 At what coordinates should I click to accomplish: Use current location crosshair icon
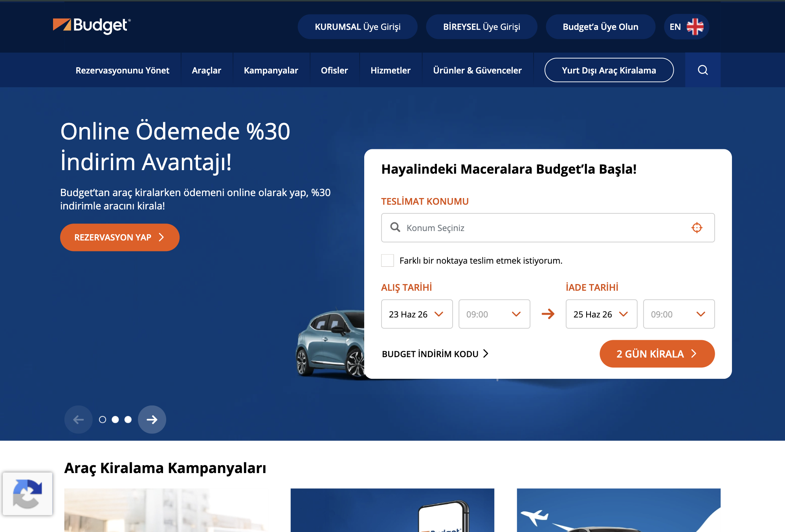697,227
